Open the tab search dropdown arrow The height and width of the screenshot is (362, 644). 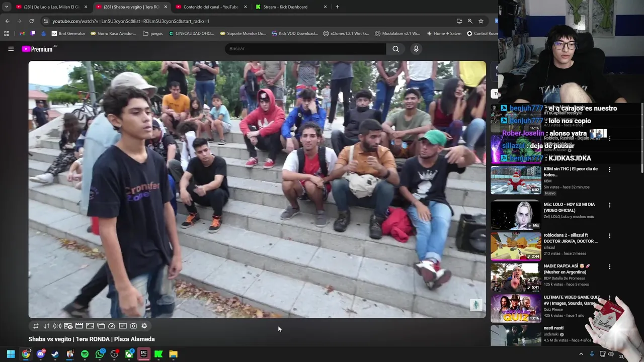tap(7, 7)
